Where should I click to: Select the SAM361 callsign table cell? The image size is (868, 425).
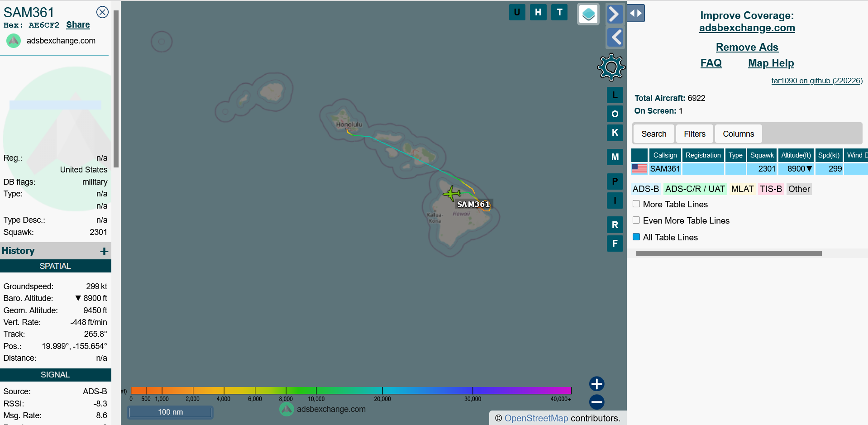tap(665, 169)
